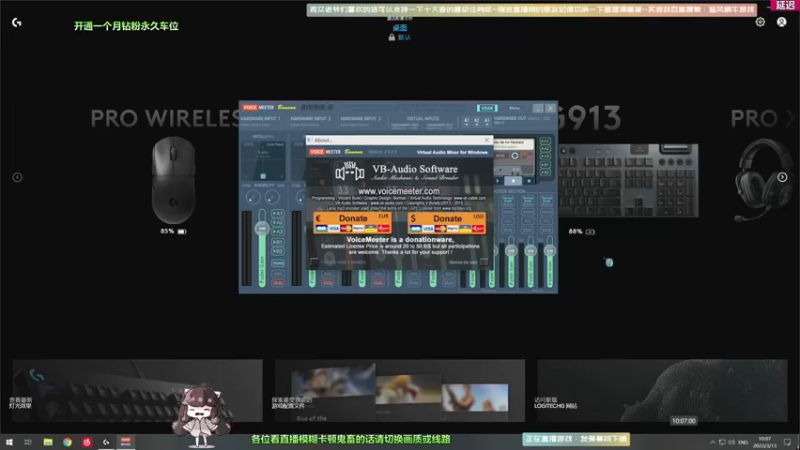This screenshot has width=800, height=450.
Task: Toggle B1 bus on input strip 1
Action: tap(278, 242)
